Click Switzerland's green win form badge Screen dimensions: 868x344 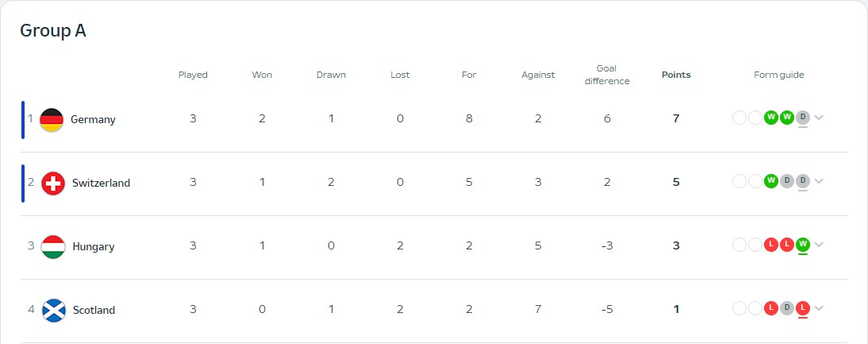[x=770, y=181]
